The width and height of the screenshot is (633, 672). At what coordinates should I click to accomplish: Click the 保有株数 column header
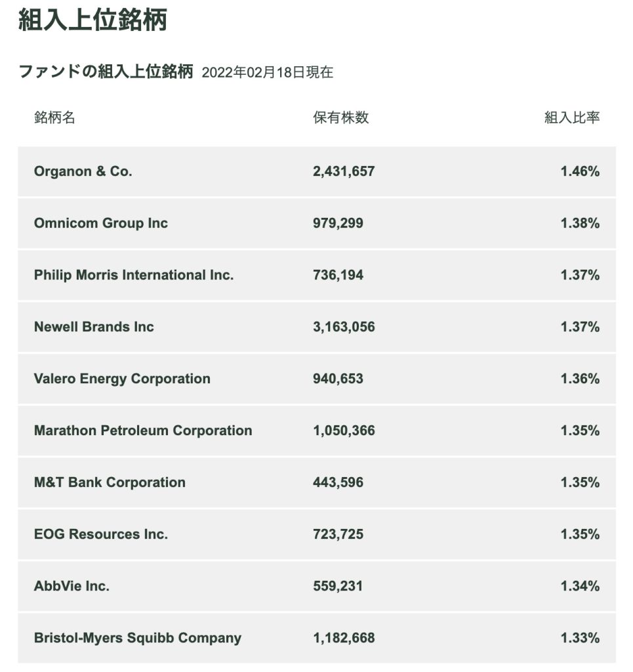point(340,117)
